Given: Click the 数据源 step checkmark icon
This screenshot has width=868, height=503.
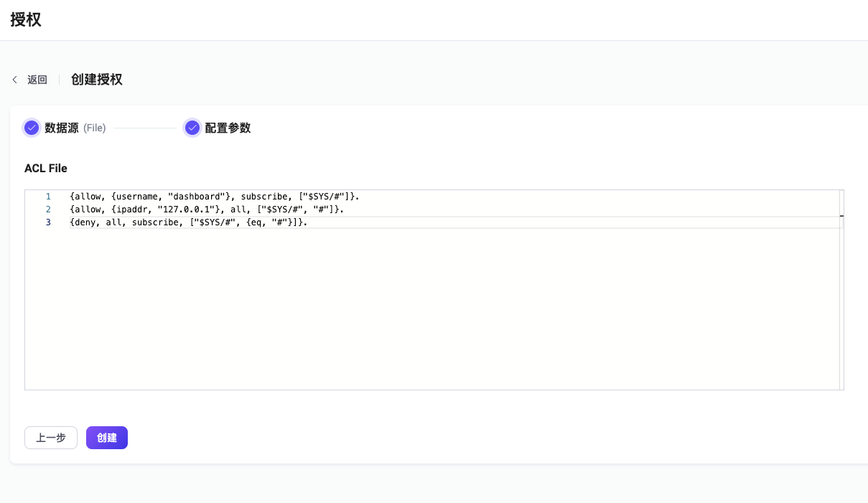Looking at the screenshot, I should [32, 128].
